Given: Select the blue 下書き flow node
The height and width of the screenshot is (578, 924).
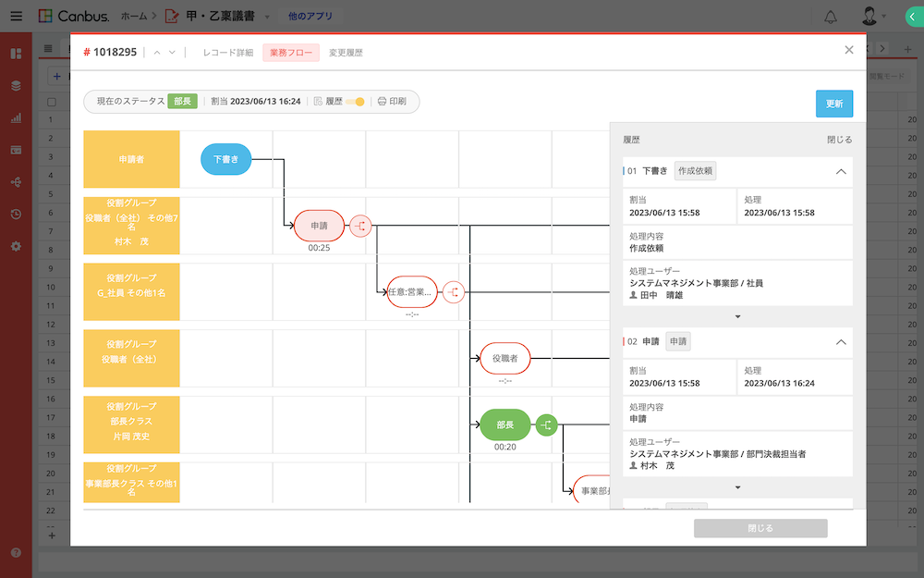Looking at the screenshot, I should click(x=225, y=159).
